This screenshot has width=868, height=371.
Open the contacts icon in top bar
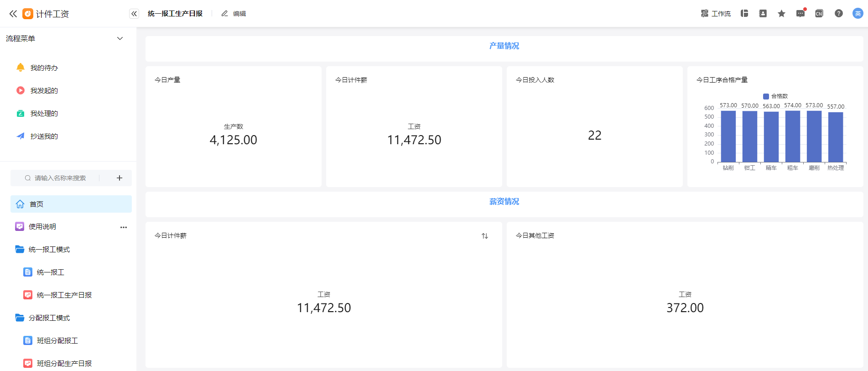[763, 14]
